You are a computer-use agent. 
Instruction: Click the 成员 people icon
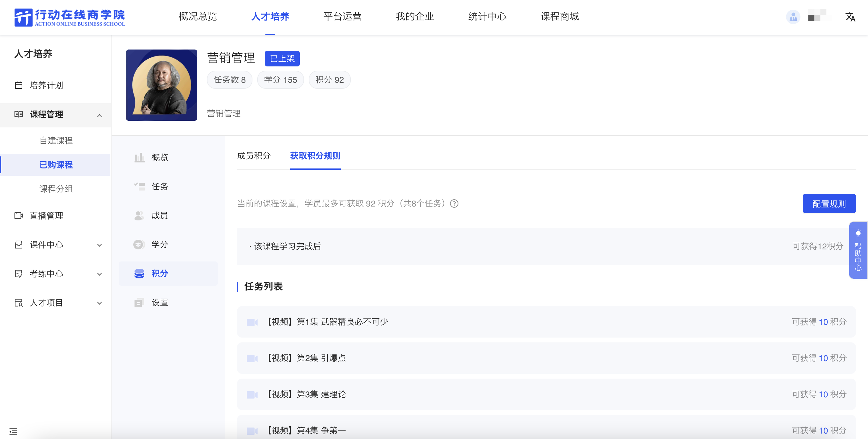pos(139,215)
